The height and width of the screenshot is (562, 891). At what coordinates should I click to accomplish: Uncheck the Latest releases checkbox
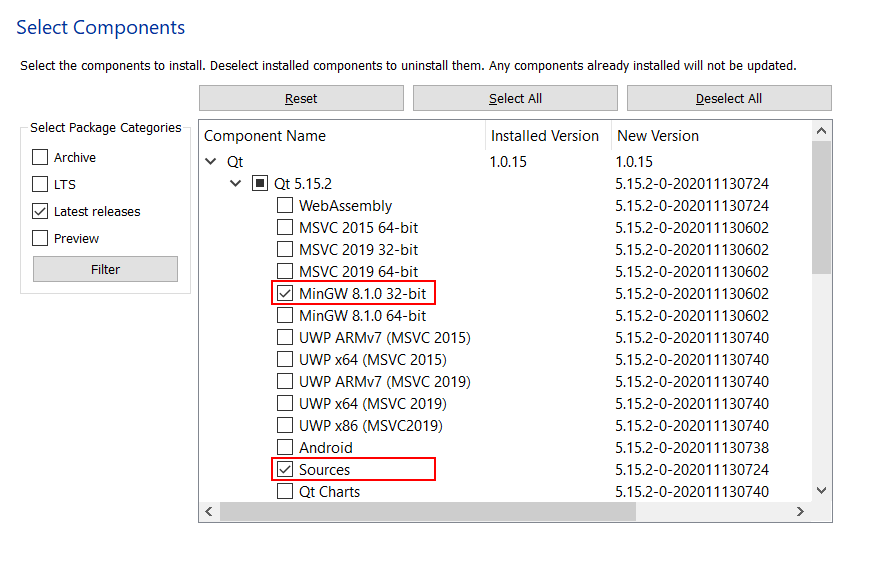40,211
